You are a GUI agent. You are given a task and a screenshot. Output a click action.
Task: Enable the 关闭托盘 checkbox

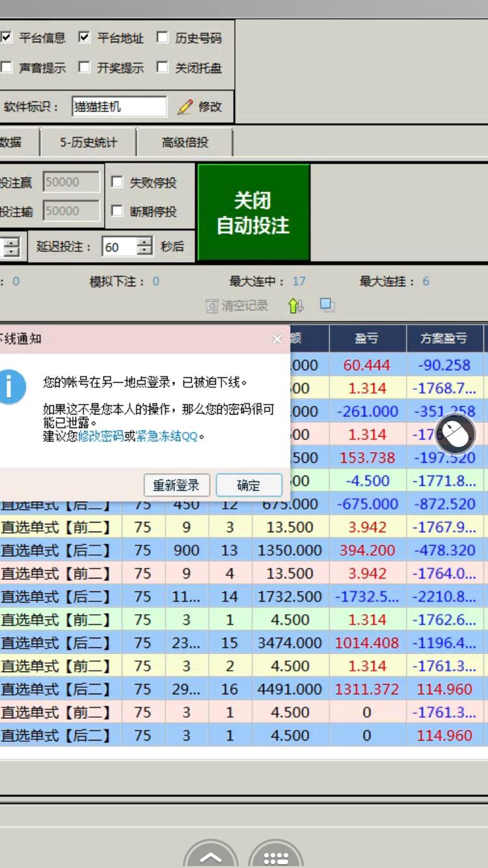162,67
